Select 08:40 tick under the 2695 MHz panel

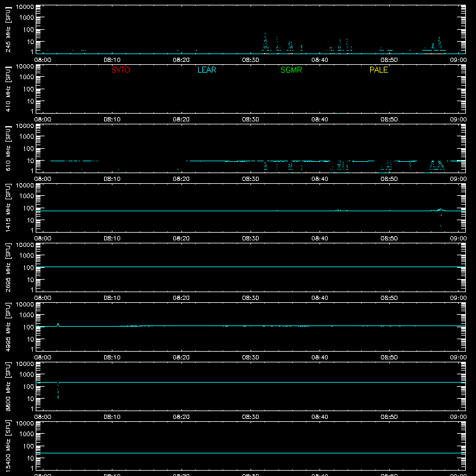pos(320,298)
